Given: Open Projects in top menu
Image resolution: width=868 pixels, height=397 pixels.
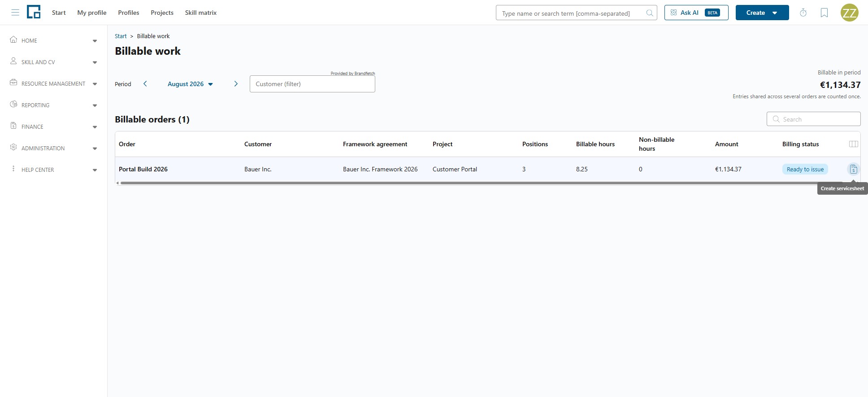Looking at the screenshot, I should (162, 13).
